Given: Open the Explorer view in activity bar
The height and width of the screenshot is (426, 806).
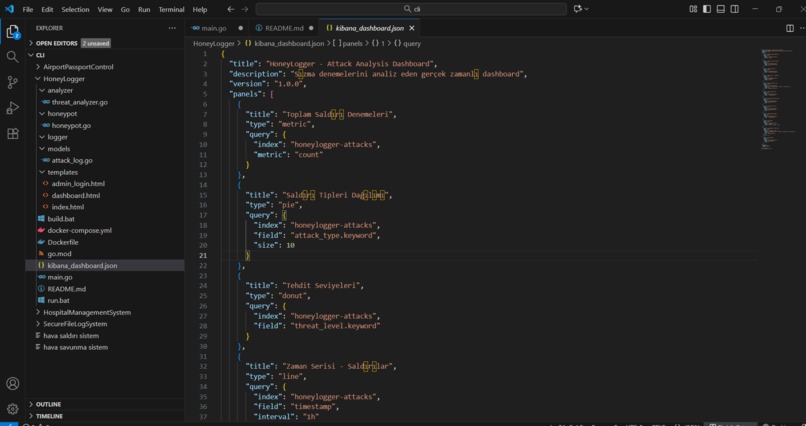Looking at the screenshot, I should (12, 32).
